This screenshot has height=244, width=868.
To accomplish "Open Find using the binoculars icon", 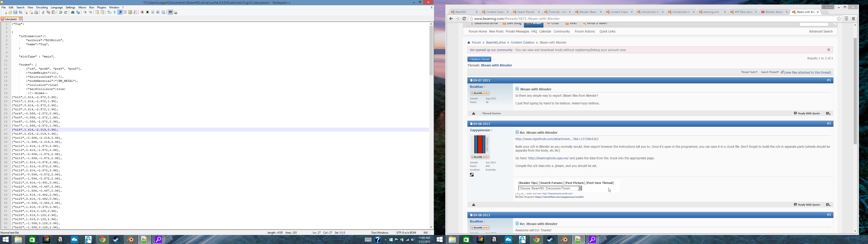I will coord(73,12).
